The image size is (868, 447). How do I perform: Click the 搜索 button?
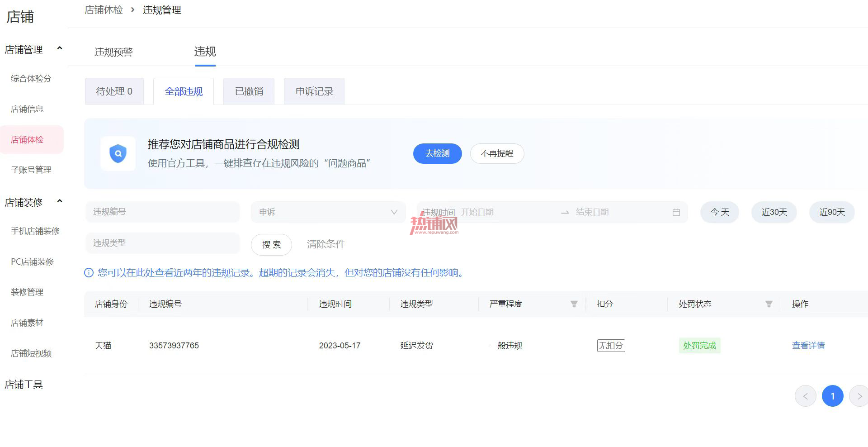click(271, 245)
